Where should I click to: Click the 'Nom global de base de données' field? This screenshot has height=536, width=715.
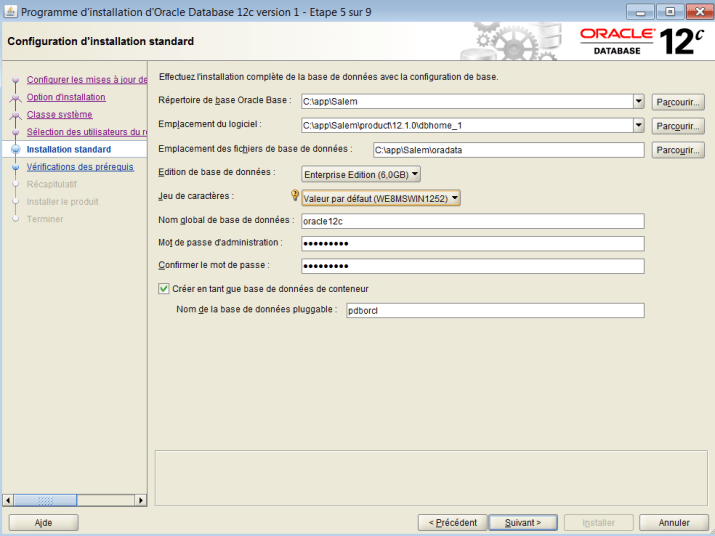click(472, 221)
